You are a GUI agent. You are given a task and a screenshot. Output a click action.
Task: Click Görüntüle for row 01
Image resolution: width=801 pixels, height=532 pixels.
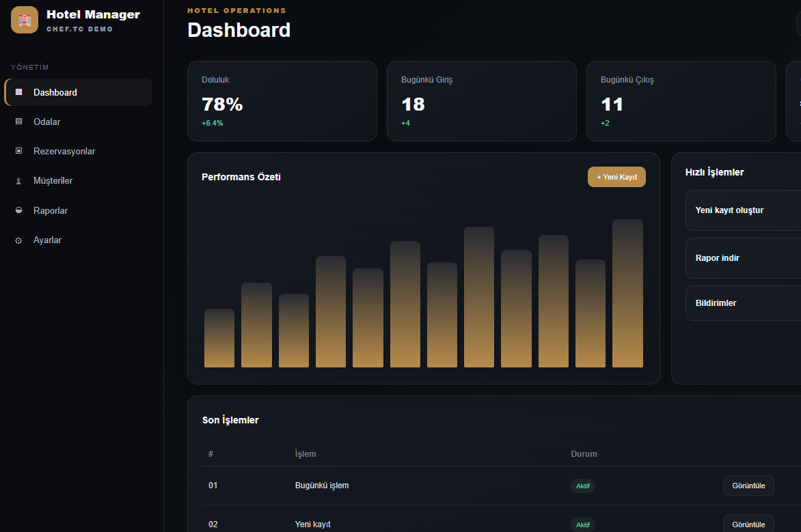[748, 486]
